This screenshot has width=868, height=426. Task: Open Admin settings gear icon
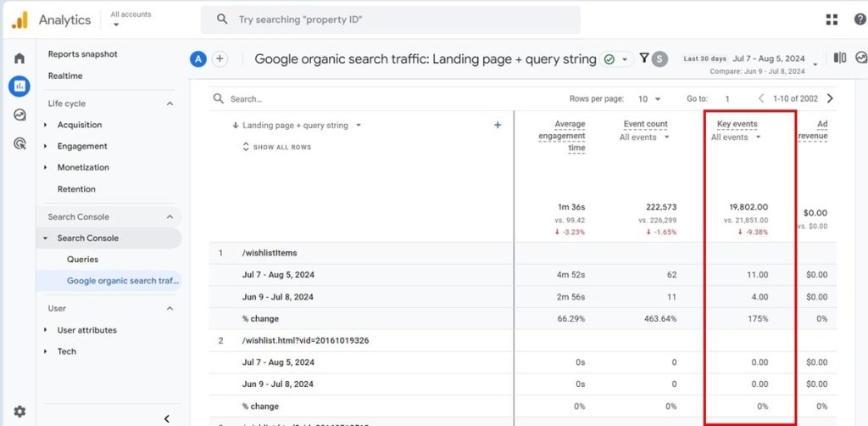(19, 412)
